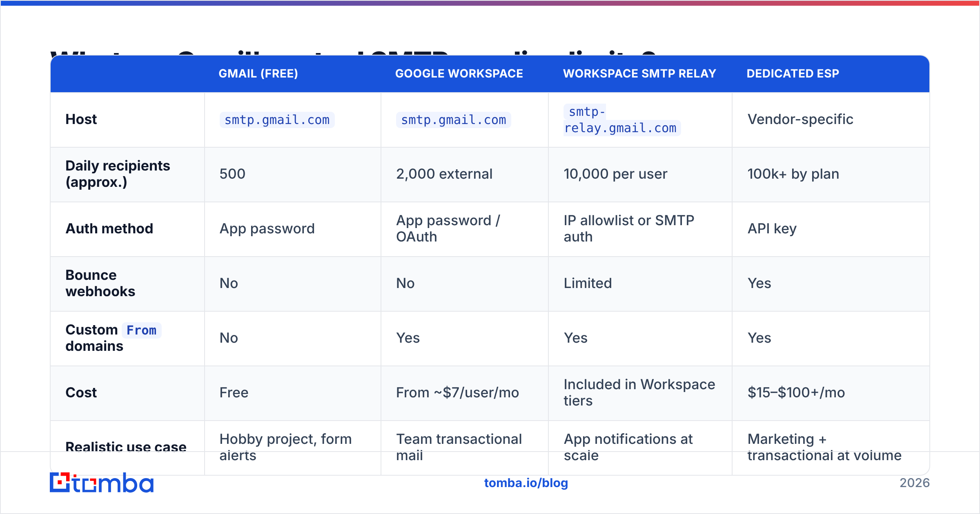The image size is (980, 514).
Task: Click the Host row label
Action: pyautogui.click(x=81, y=120)
